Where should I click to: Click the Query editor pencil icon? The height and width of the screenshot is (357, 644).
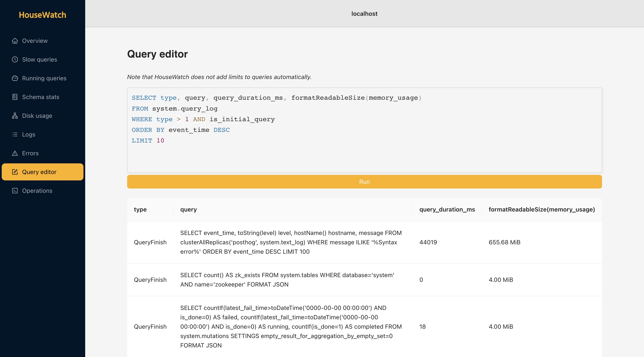[x=15, y=172]
